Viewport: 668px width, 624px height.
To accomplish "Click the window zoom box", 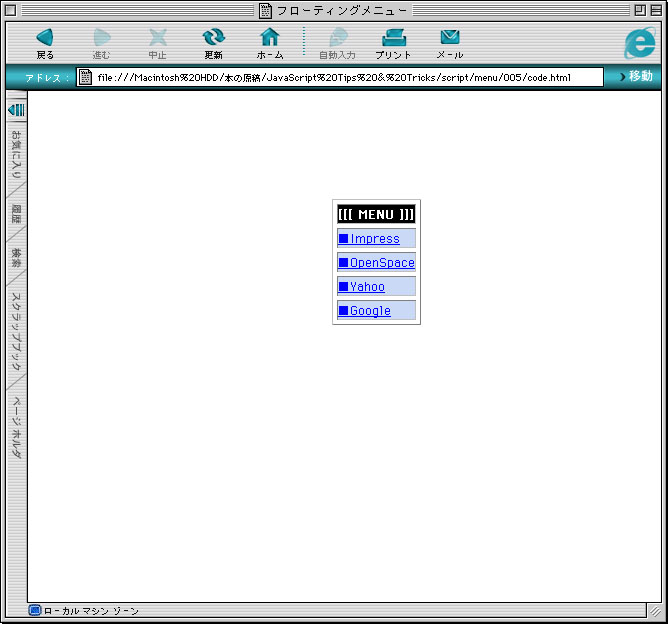I will (640, 10).
